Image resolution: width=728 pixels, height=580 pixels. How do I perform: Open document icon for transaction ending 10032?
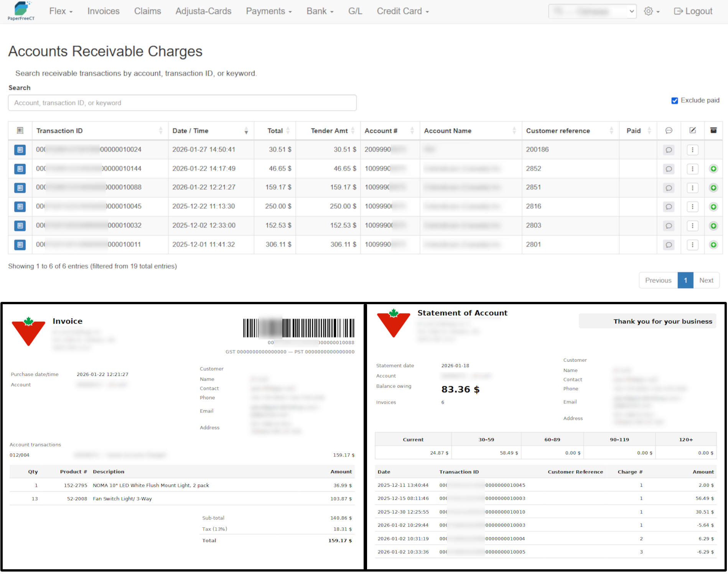pos(20,226)
